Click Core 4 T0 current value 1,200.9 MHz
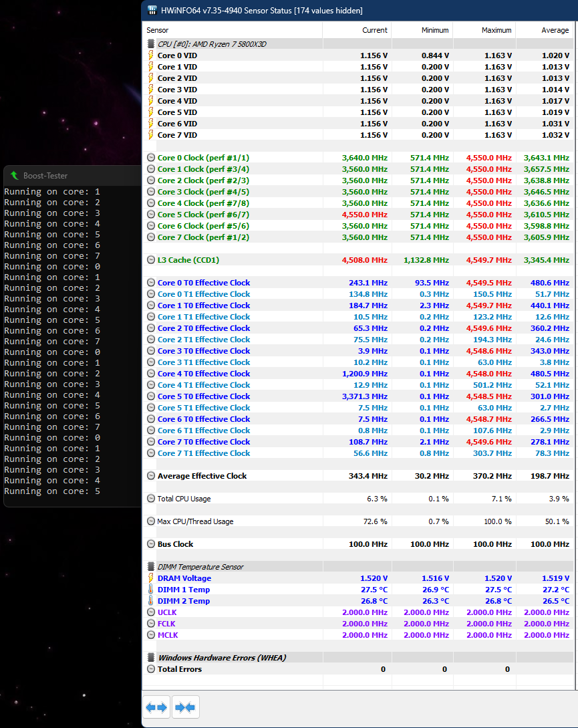This screenshot has height=728, width=578. point(364,374)
